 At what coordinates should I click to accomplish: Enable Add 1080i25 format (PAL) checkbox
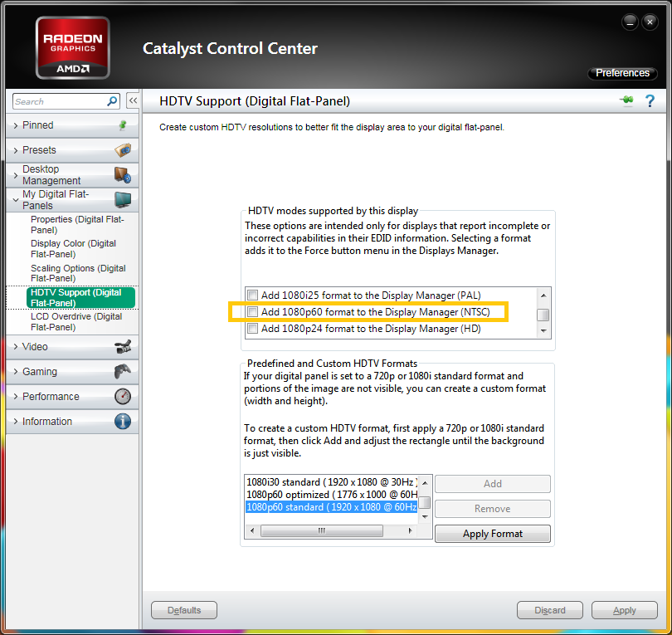point(252,295)
